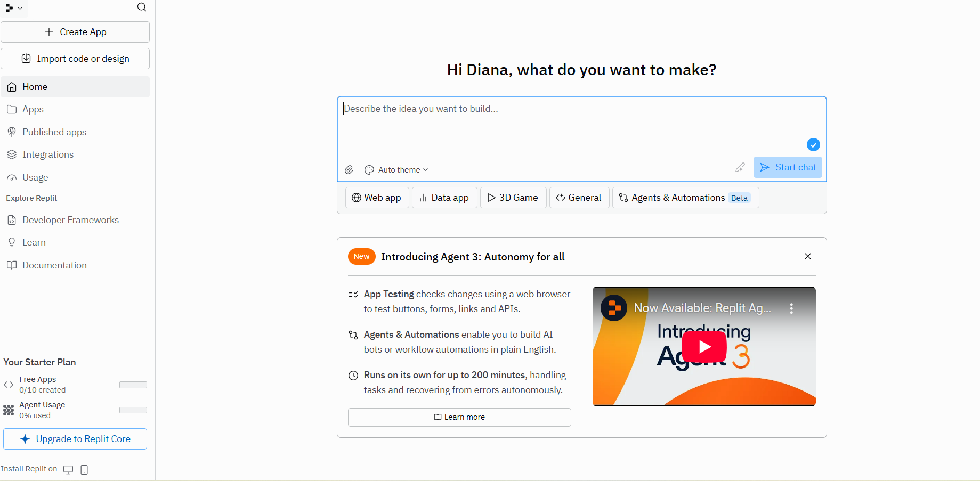The image size is (980, 481).
Task: Click the mobile install icon
Action: point(84,469)
